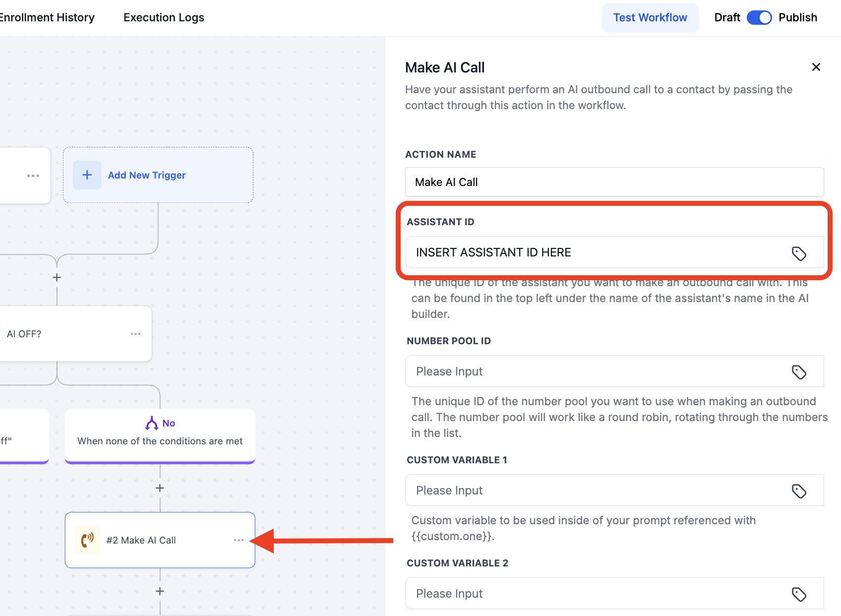Screen dimensions: 841x616
Task: Open the trigger card's three-dot menu
Action: click(x=33, y=176)
